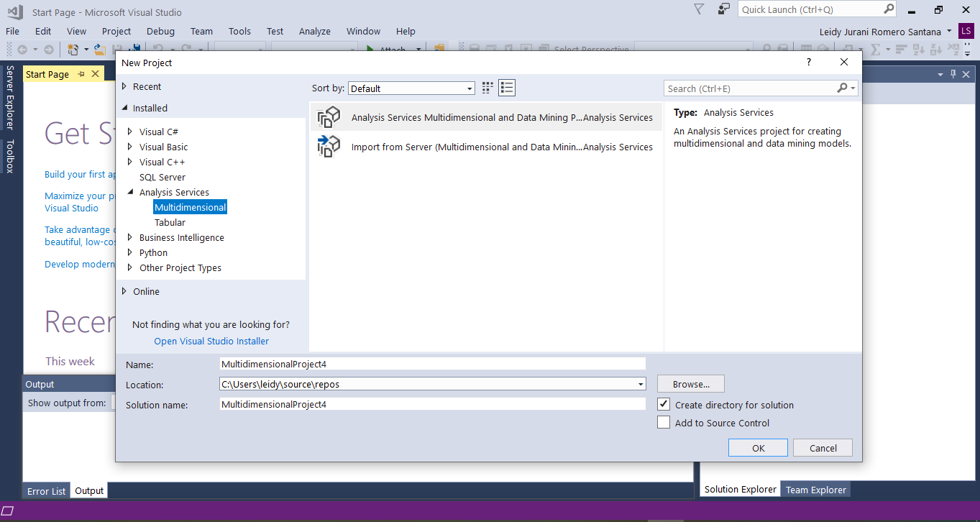Uncheck Create directory for solution
Screen dimensions: 980x522
coord(664,405)
